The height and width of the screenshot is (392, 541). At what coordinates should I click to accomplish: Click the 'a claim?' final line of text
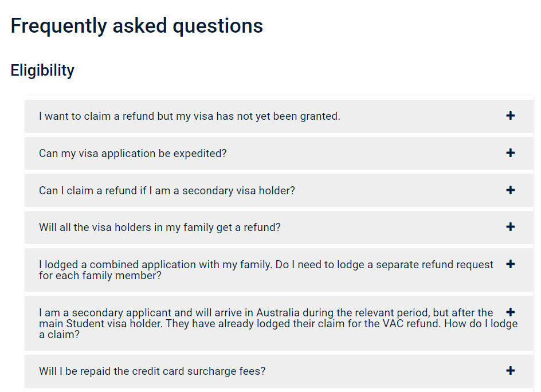click(60, 334)
